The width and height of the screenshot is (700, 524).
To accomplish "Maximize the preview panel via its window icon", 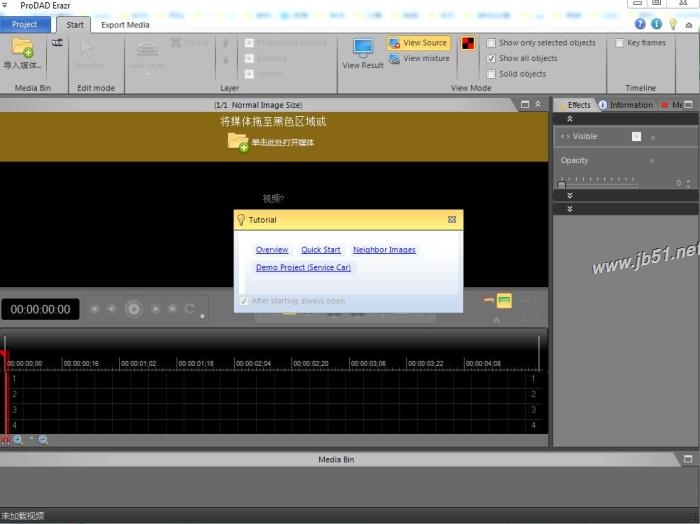I will 525,104.
